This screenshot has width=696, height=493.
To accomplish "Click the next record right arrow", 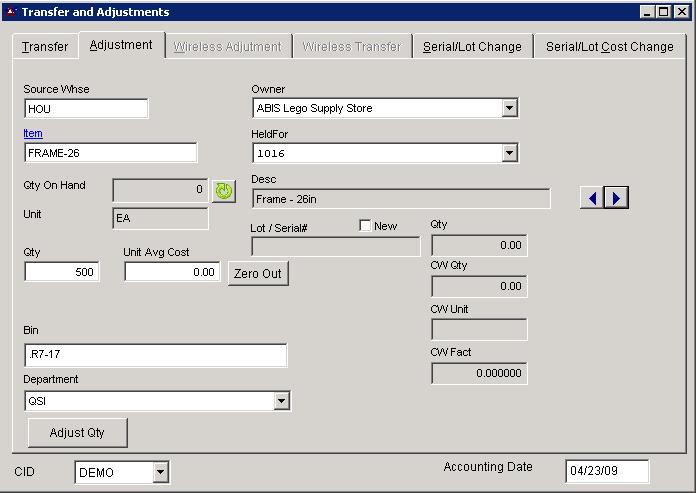I will click(x=616, y=198).
